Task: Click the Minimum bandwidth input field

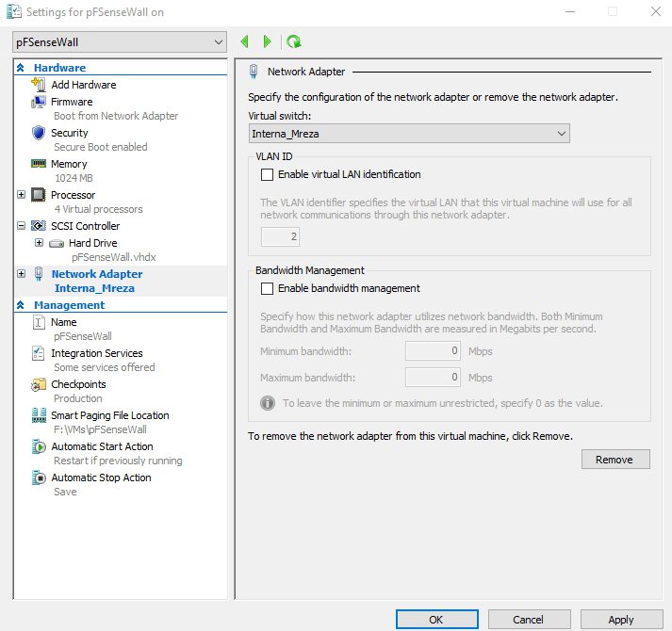Action: [434, 351]
